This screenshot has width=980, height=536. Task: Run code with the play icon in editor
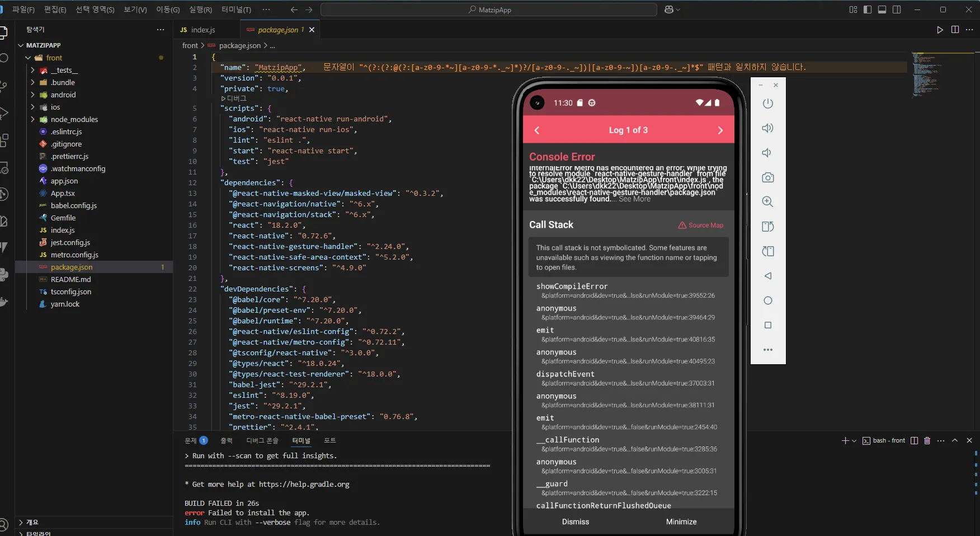point(940,30)
